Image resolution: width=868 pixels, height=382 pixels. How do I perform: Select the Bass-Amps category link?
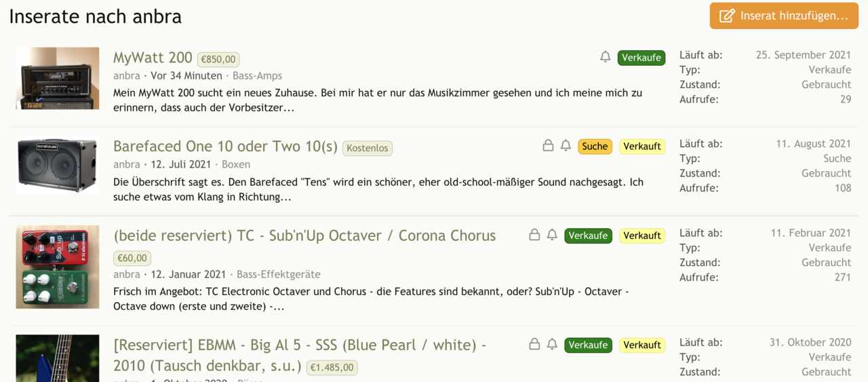257,76
